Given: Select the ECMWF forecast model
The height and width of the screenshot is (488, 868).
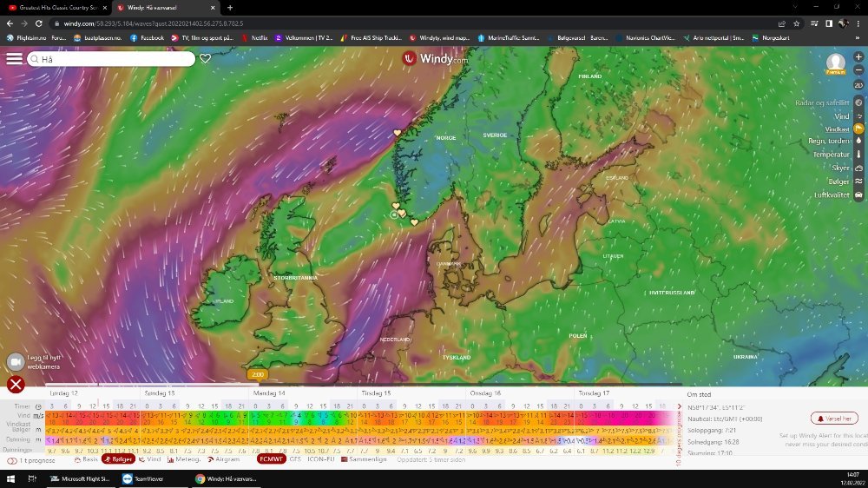Looking at the screenshot, I should point(271,459).
